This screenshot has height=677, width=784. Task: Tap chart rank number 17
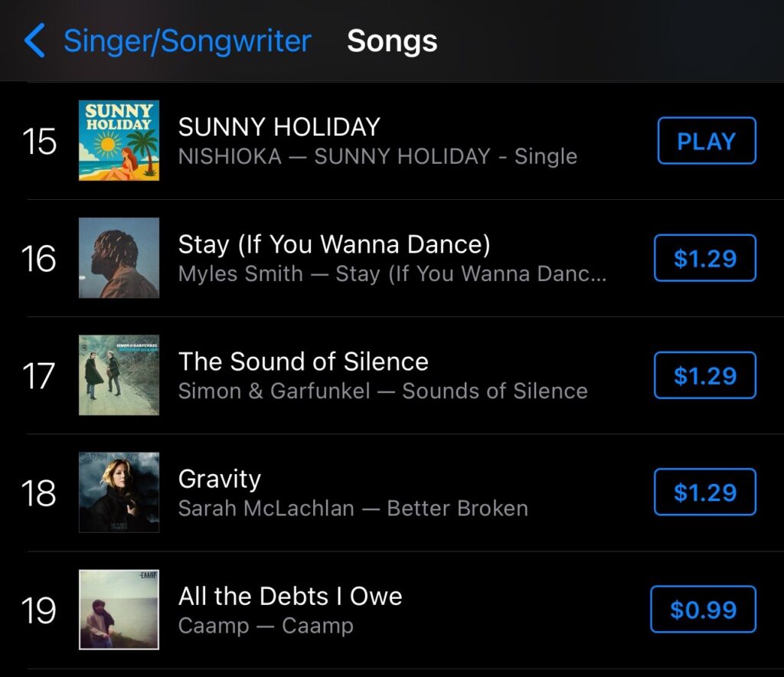point(39,376)
